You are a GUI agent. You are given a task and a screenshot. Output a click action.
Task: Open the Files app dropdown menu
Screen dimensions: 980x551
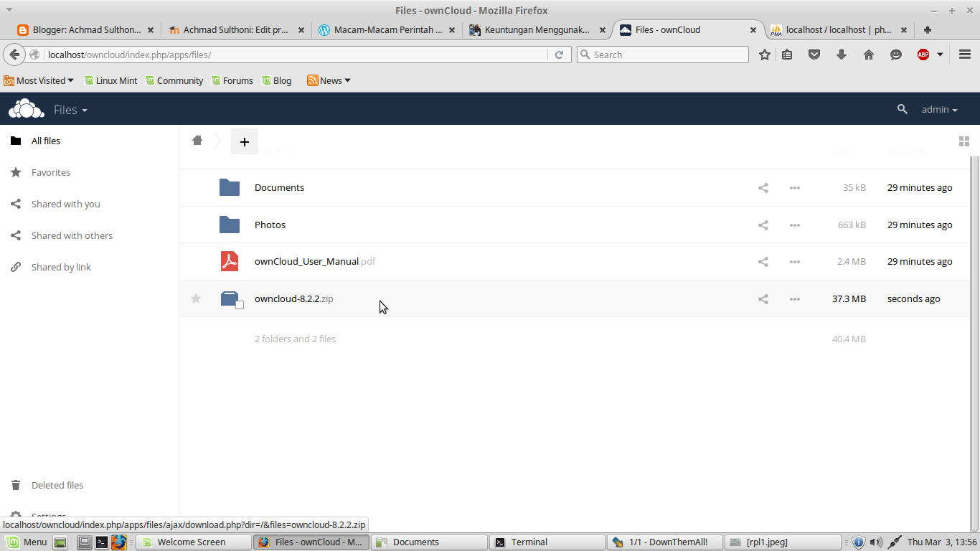pyautogui.click(x=70, y=110)
